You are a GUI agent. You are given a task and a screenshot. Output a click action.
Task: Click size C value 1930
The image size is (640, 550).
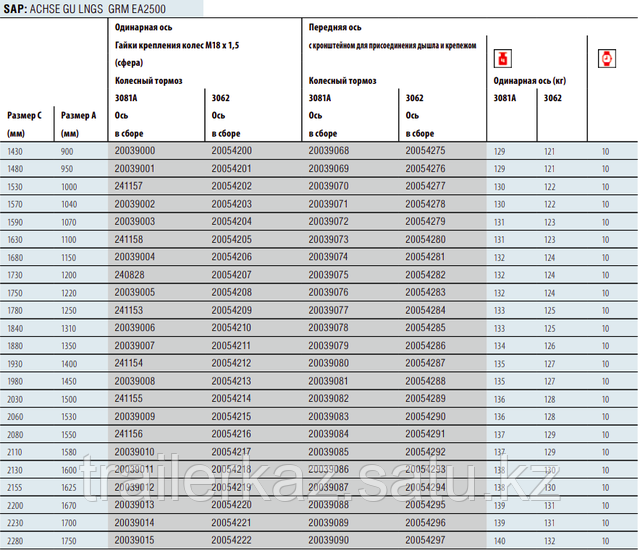(x=15, y=364)
